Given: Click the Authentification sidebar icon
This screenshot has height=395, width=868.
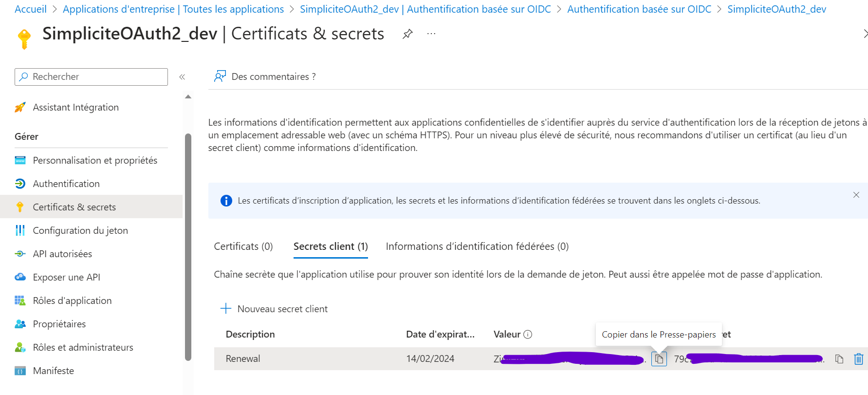Looking at the screenshot, I should click(x=20, y=184).
